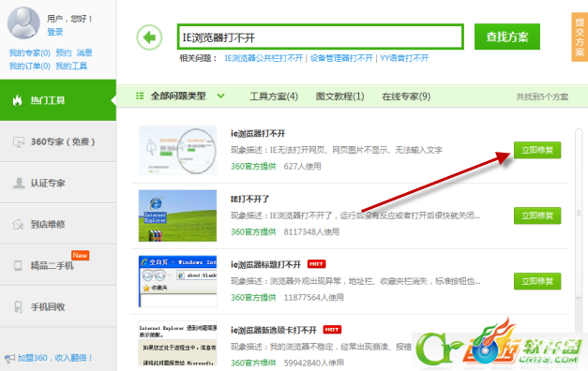
Task: Click the text 11877564人使用
Action: (313, 298)
